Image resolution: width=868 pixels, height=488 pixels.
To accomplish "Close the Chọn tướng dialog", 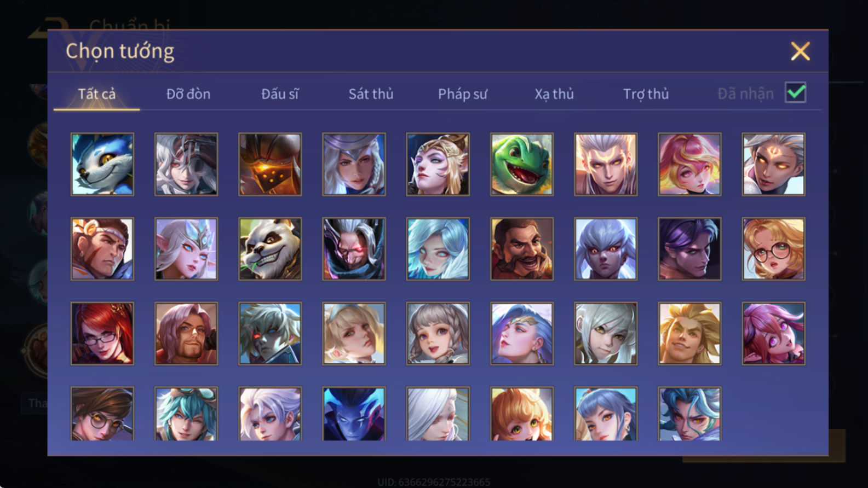I will point(800,51).
